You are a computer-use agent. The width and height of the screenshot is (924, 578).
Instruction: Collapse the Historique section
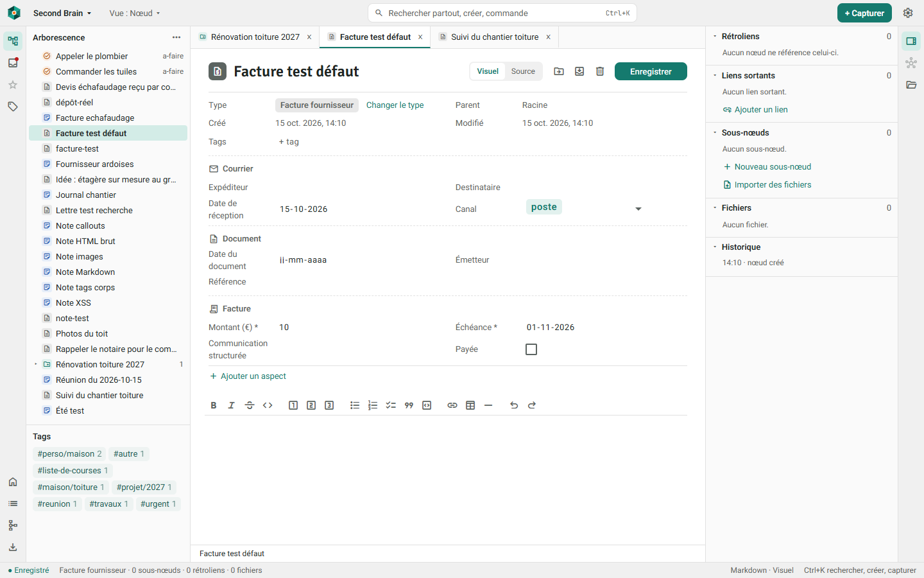tap(715, 247)
